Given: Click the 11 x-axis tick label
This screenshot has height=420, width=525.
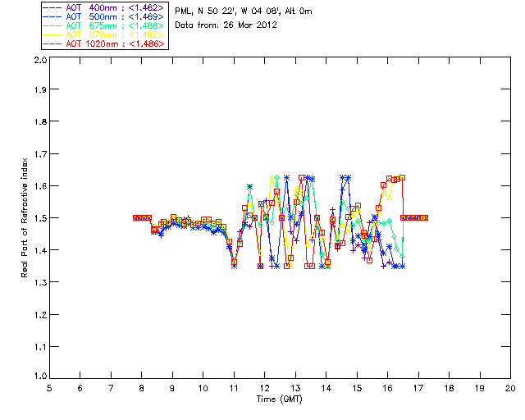Looking at the screenshot, I should pyautogui.click(x=234, y=388).
